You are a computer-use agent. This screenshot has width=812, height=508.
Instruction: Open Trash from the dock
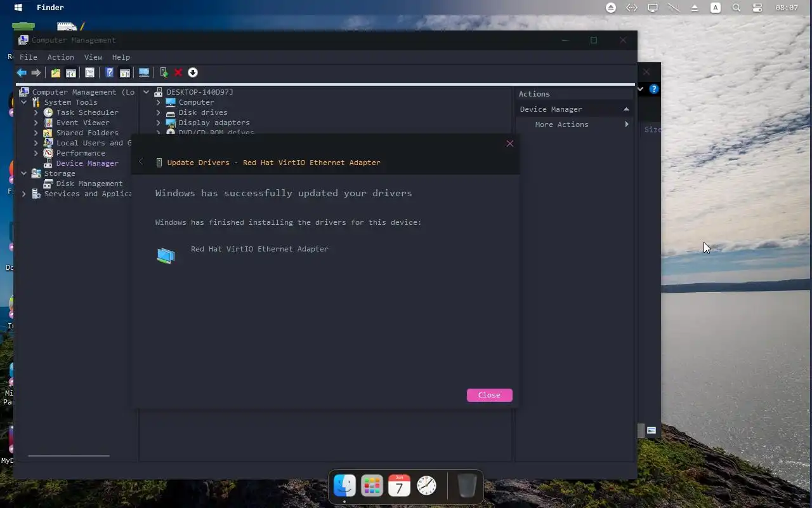[467, 486]
